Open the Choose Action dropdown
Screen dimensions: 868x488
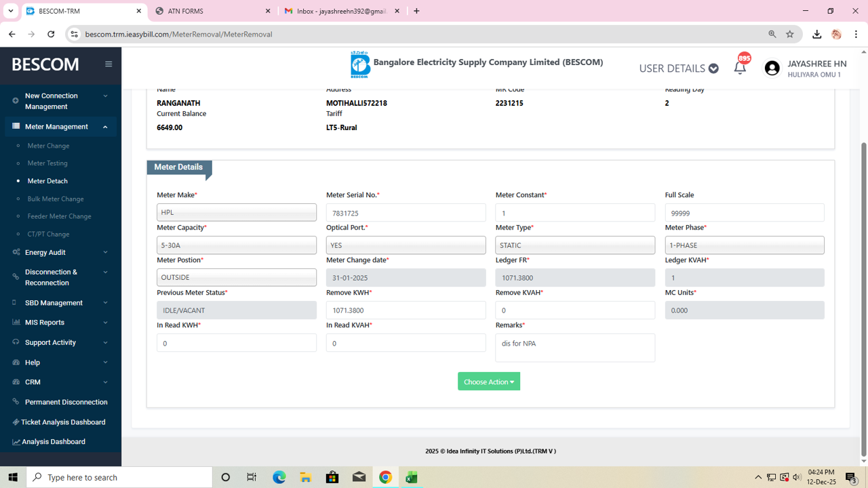pos(488,382)
